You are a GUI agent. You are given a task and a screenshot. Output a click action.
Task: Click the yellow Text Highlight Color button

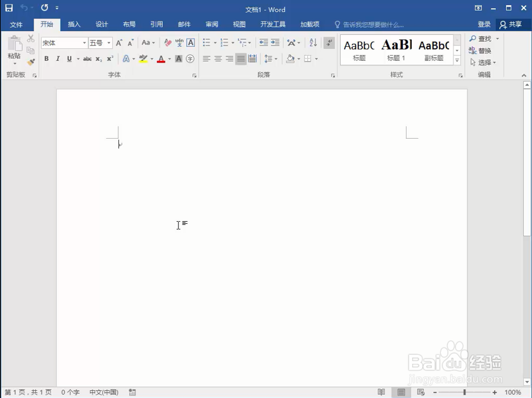click(x=143, y=59)
